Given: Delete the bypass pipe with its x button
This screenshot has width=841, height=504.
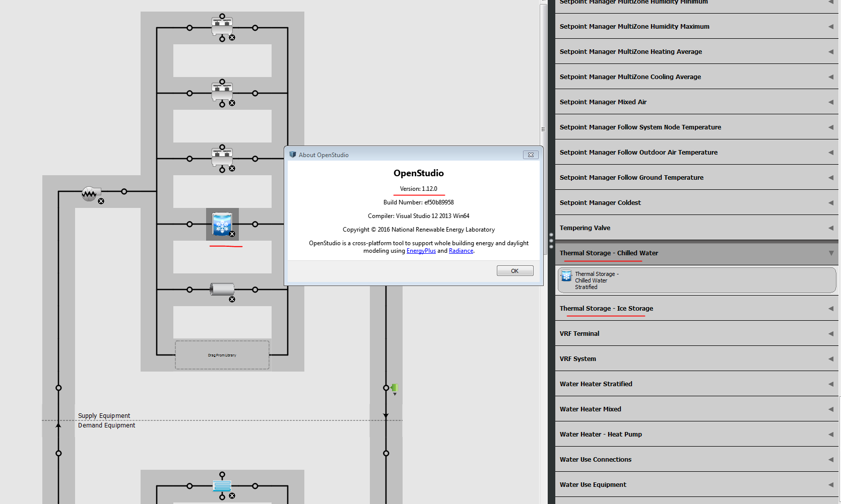Looking at the screenshot, I should [232, 300].
